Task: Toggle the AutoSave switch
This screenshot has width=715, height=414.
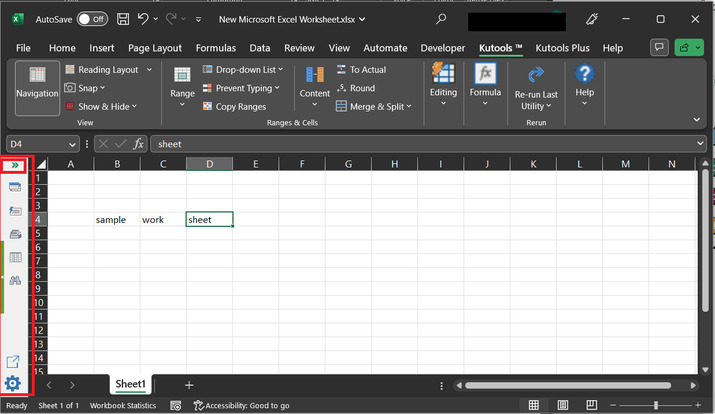Action: 93,19
